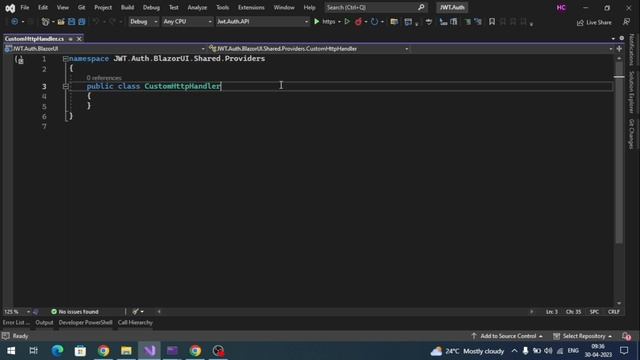Open the JWT.Auth.BlazorUI project navigation dropdown
640x360 pixels.
pyautogui.click(x=105, y=49)
